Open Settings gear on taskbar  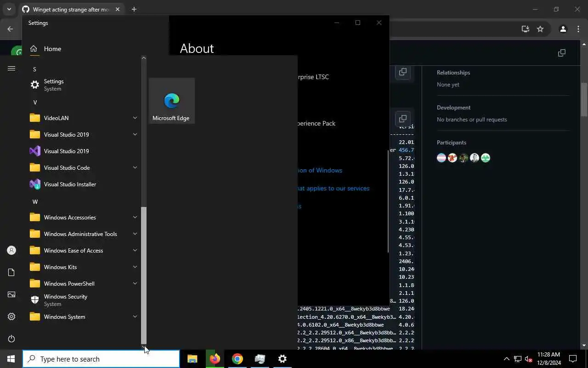pos(283,359)
